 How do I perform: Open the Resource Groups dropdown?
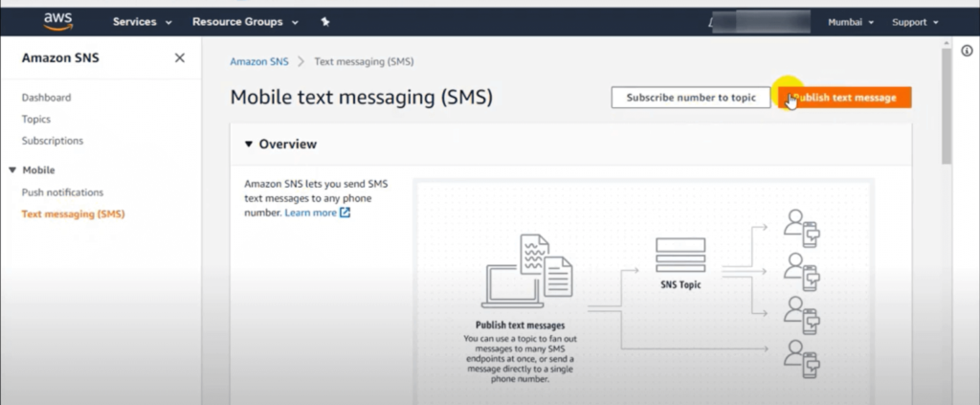click(245, 22)
